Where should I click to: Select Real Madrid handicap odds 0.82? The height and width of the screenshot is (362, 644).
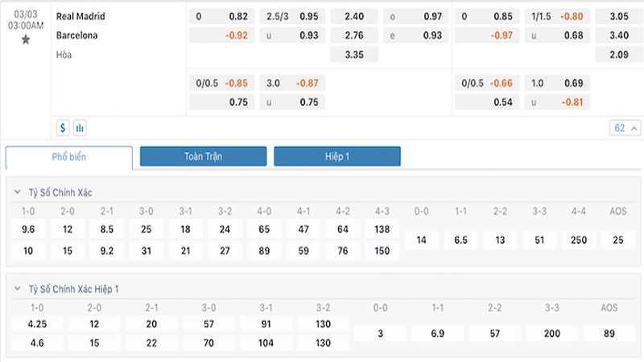[x=222, y=16]
